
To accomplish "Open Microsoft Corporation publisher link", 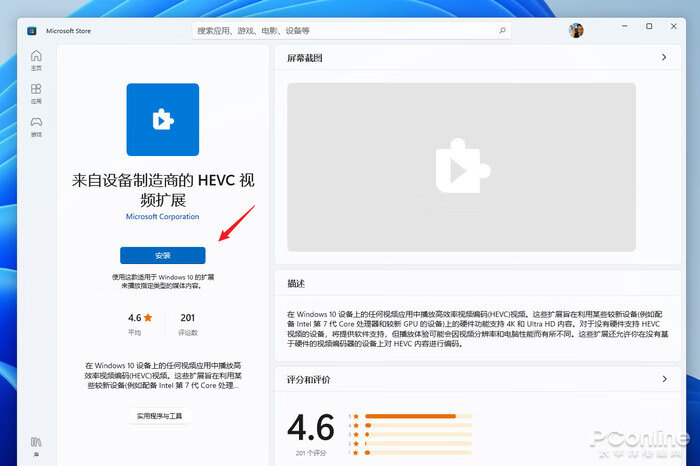I will pyautogui.click(x=162, y=216).
